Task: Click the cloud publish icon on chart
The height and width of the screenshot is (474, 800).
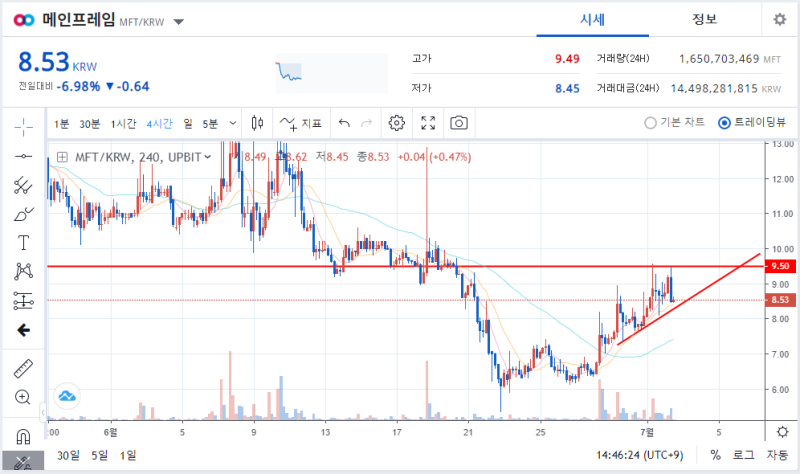Action: point(67,395)
